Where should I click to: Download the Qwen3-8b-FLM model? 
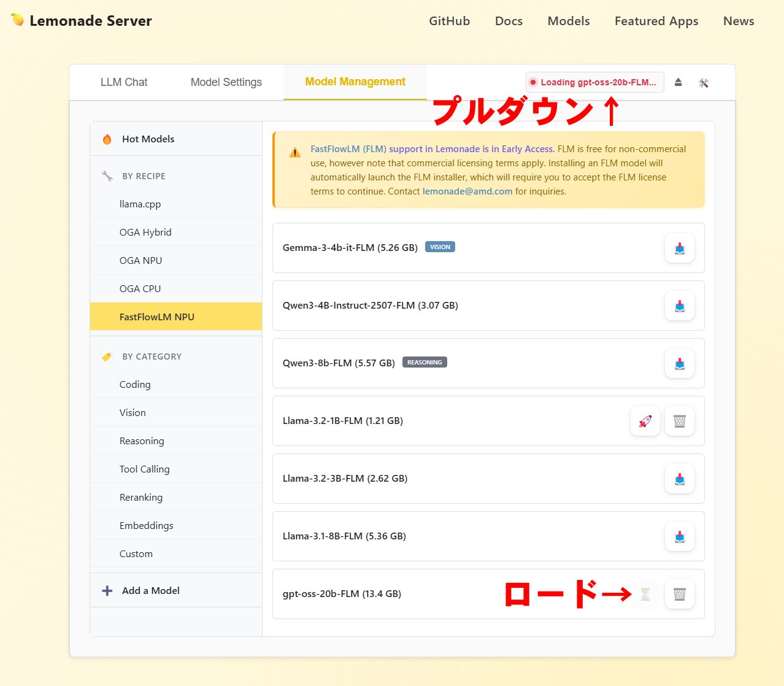(679, 363)
